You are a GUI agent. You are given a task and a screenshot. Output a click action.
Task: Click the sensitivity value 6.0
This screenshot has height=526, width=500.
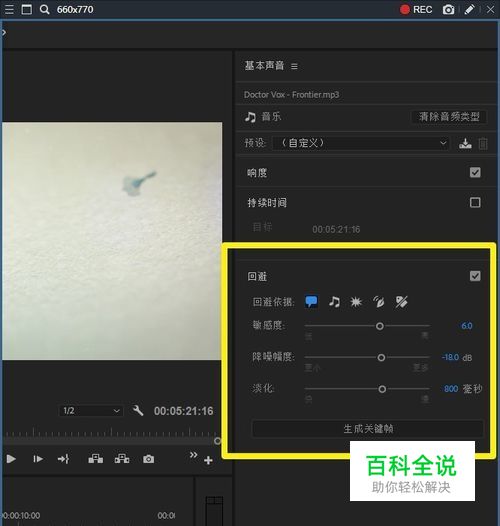466,326
